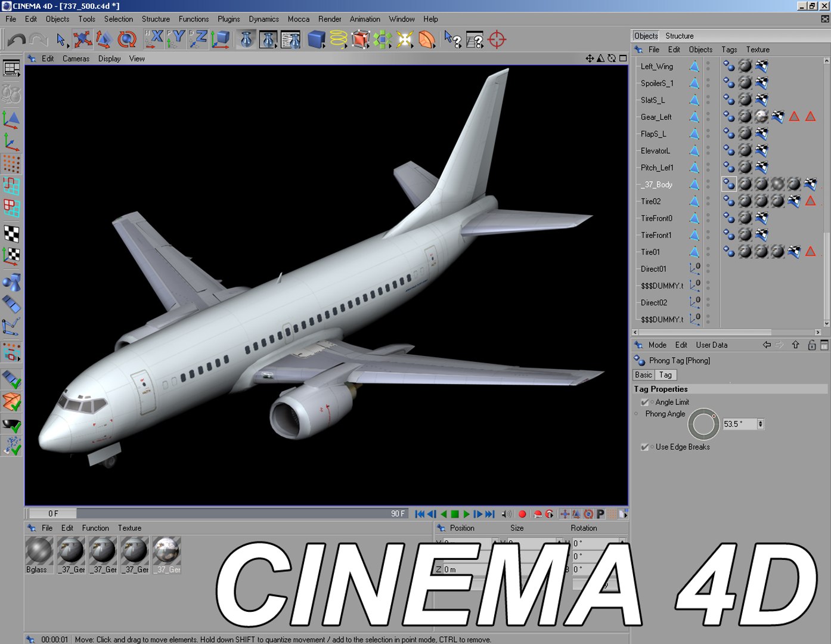The image size is (831, 644).
Task: Click the Phong Angle dial
Action: point(703,424)
